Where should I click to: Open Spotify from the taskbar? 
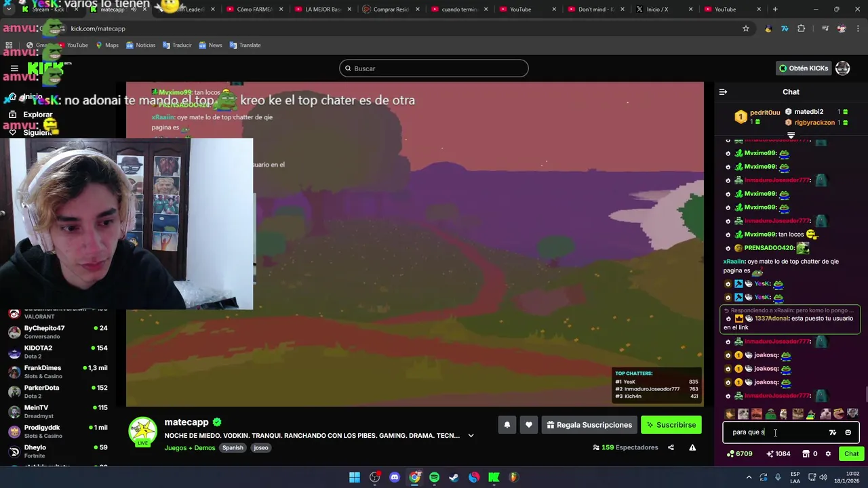(434, 477)
